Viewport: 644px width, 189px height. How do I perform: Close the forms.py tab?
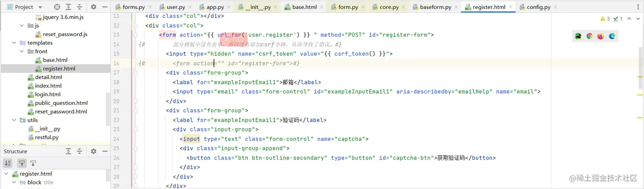[149, 7]
